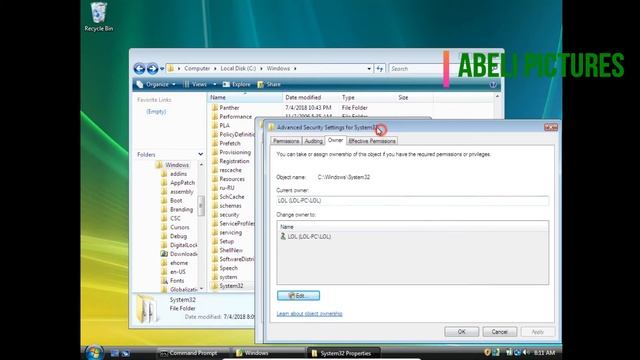Image resolution: width=640 pixels, height=360 pixels.
Task: Open the Views toolbar button
Action: [195, 84]
